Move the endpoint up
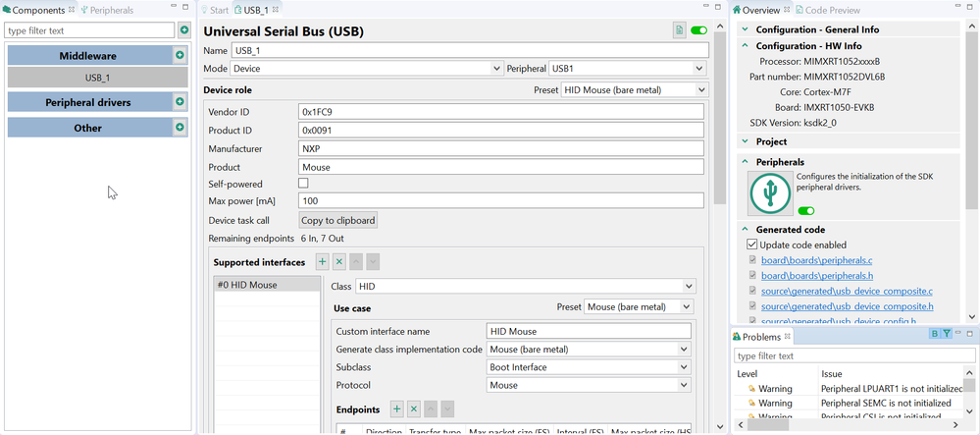Screen dimensions: 980x435 click(x=430, y=409)
